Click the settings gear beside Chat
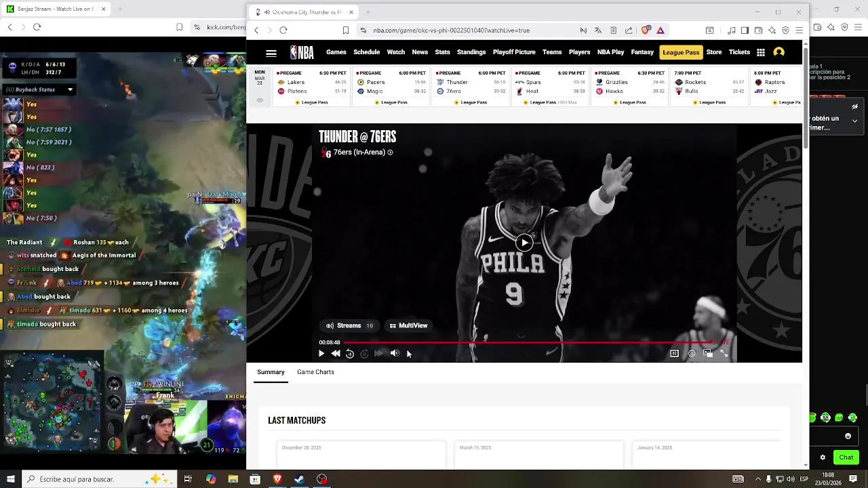This screenshot has height=488, width=868. click(823, 457)
